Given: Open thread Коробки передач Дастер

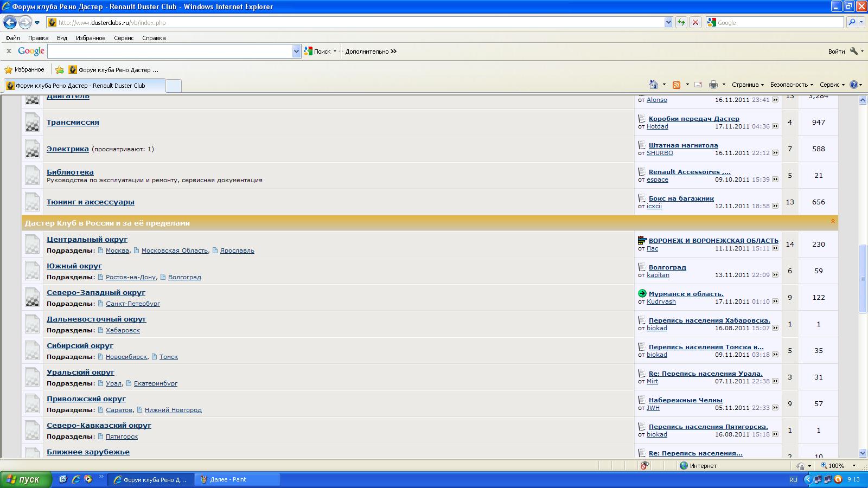Looking at the screenshot, I should click(x=694, y=119).
